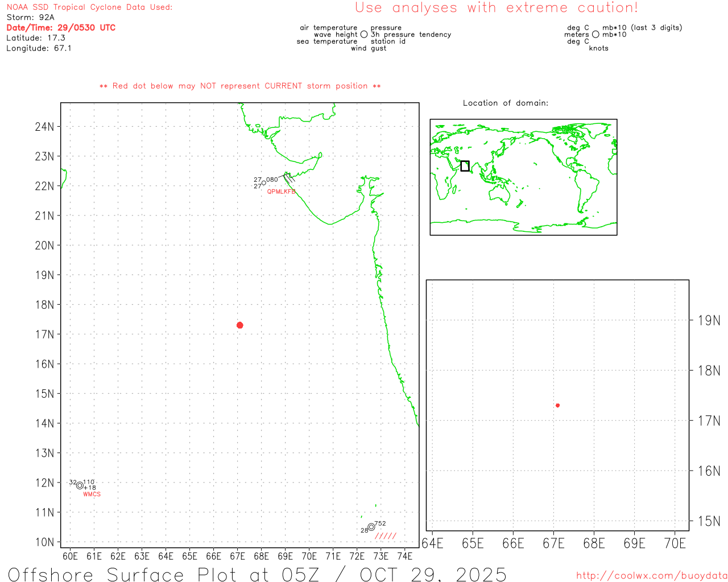Click the 'wave height' legend label
Viewport: 728px width, 582px height.
(x=336, y=35)
